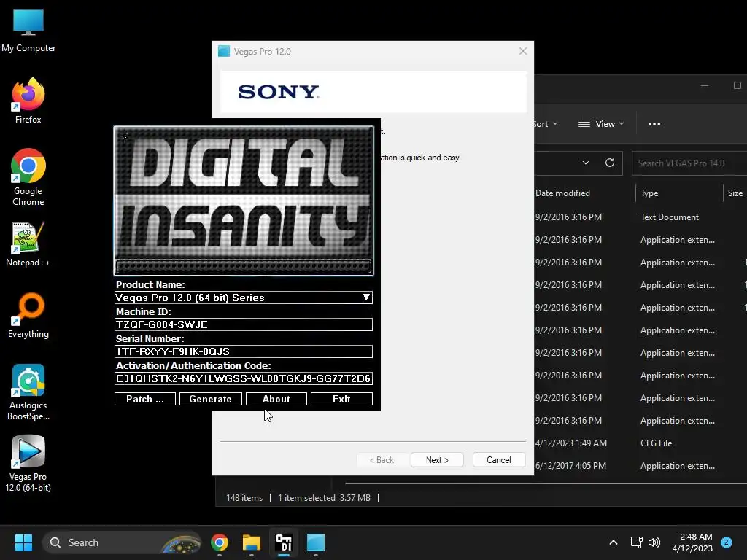Select the file dated 6/12/2017 4:05 PM
747x560 pixels.
pyautogui.click(x=640, y=466)
